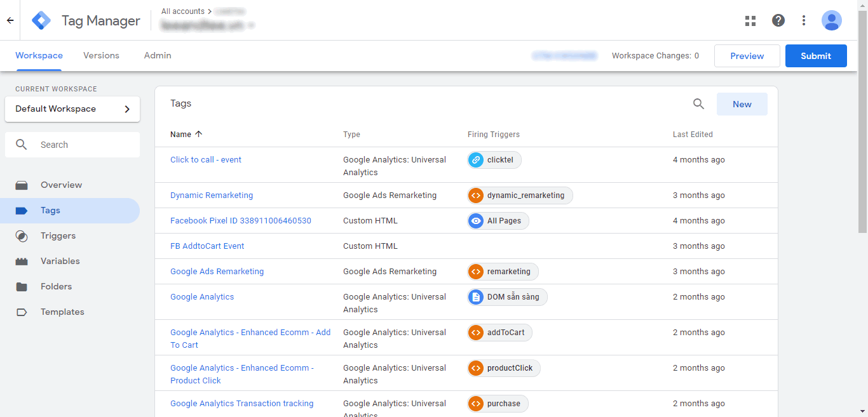
Task: Open the Google Ads Remarketing tag
Action: [x=217, y=272]
